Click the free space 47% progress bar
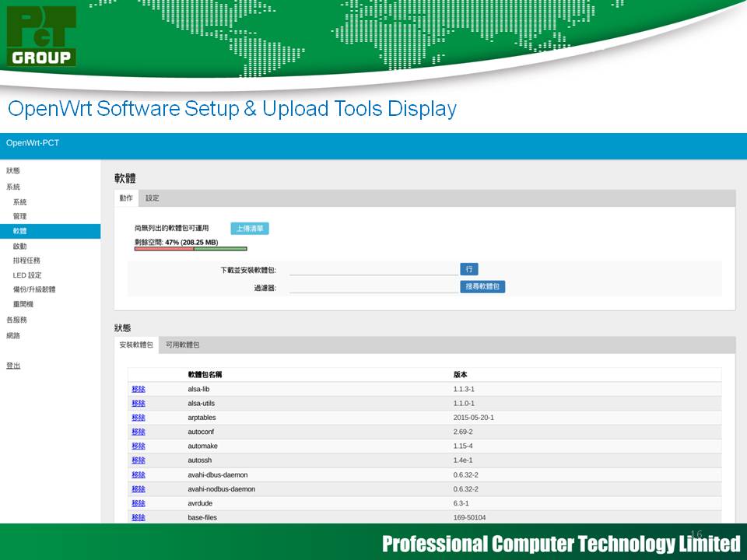 [x=191, y=249]
